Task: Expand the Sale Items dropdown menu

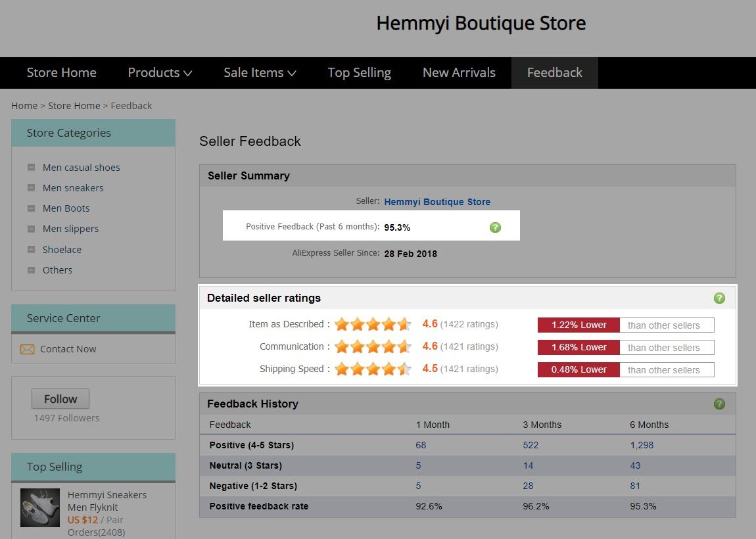Action: click(260, 73)
